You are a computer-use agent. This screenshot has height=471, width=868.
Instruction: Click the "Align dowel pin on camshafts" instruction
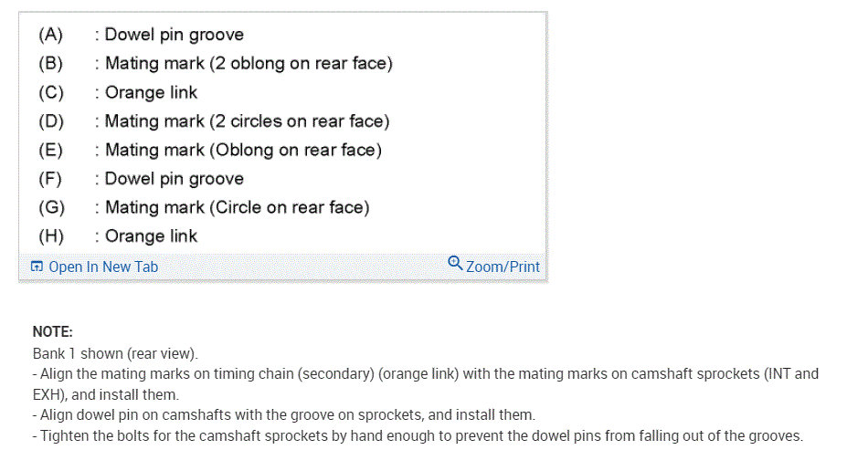[x=283, y=414]
